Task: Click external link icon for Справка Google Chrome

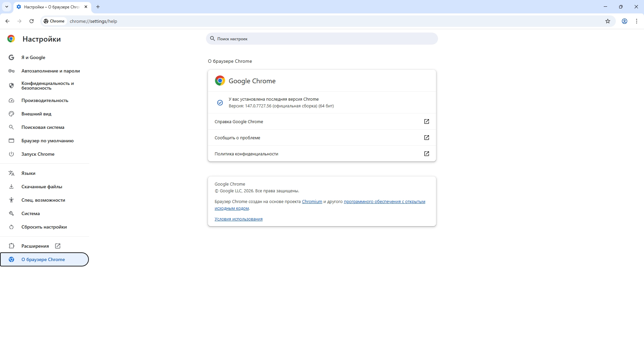Action: pyautogui.click(x=427, y=121)
